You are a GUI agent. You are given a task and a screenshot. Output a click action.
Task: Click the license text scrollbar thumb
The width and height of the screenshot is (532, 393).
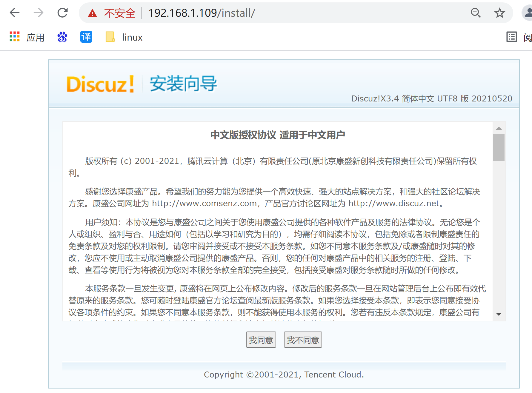(x=499, y=147)
